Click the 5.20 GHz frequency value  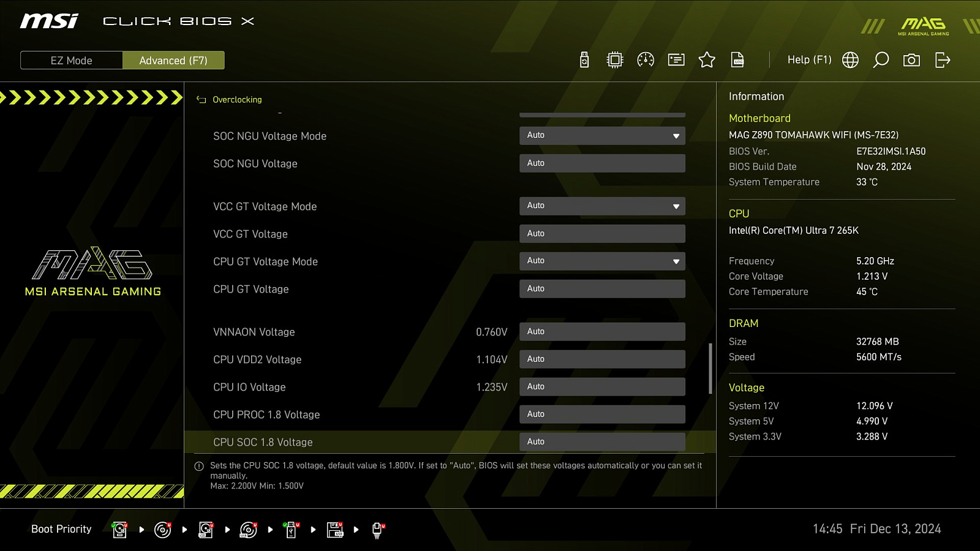[x=875, y=261]
